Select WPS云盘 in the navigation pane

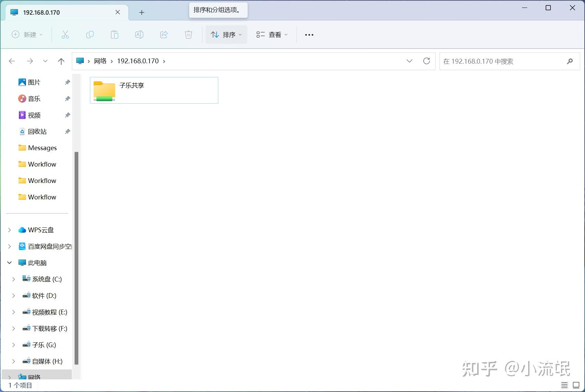[41, 230]
